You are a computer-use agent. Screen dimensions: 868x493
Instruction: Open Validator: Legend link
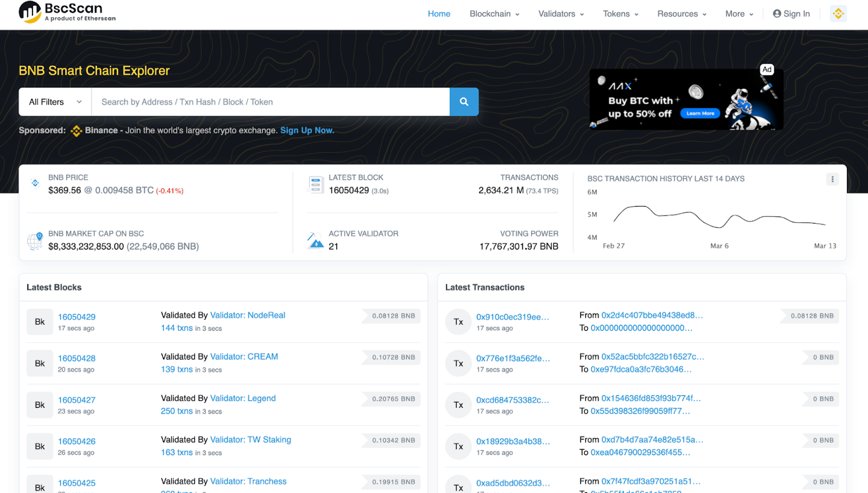243,398
